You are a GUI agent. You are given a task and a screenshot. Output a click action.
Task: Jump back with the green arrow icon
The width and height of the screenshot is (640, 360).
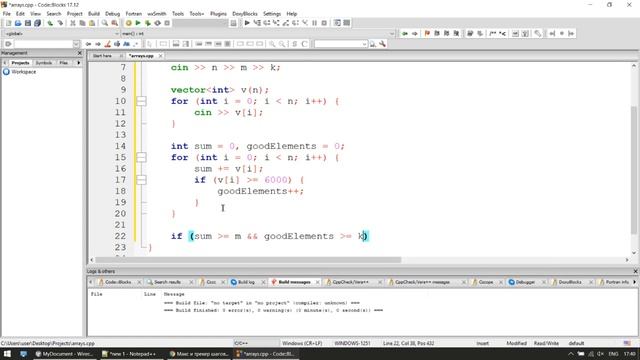tap(404, 33)
